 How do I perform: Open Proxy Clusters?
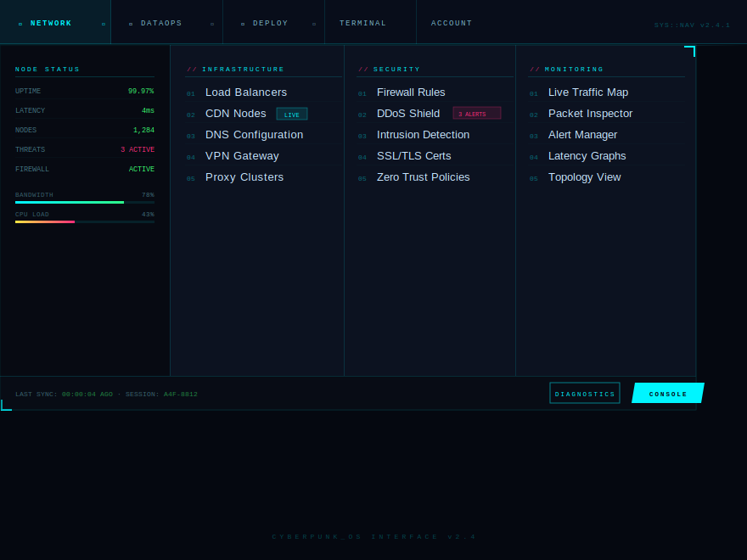pos(263,177)
